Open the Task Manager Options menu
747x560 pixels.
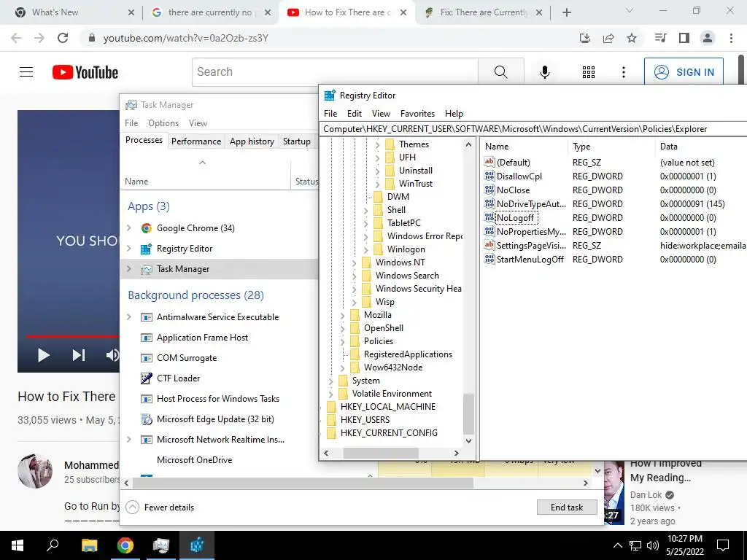tap(163, 122)
